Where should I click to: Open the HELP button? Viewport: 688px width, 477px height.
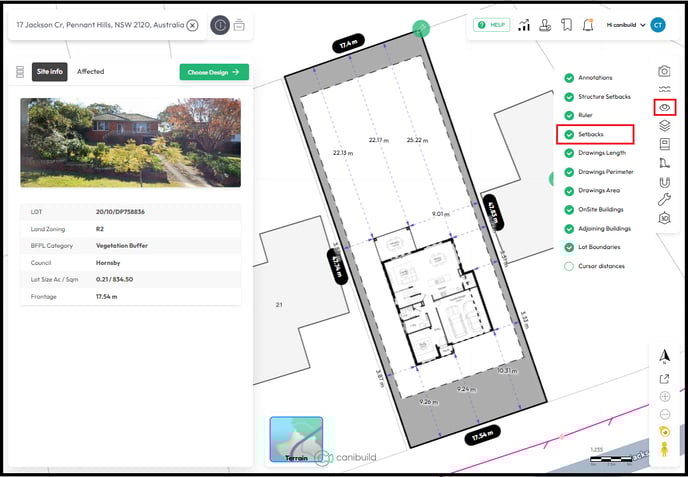click(492, 25)
